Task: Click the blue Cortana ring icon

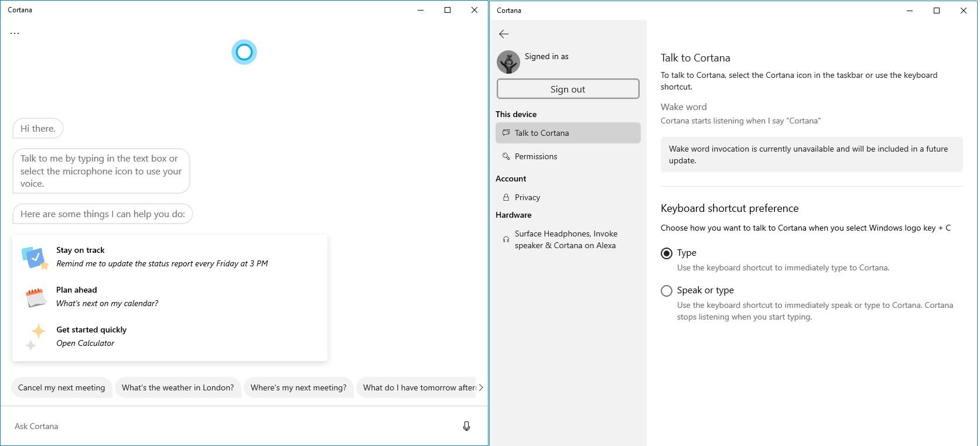Action: pos(244,52)
